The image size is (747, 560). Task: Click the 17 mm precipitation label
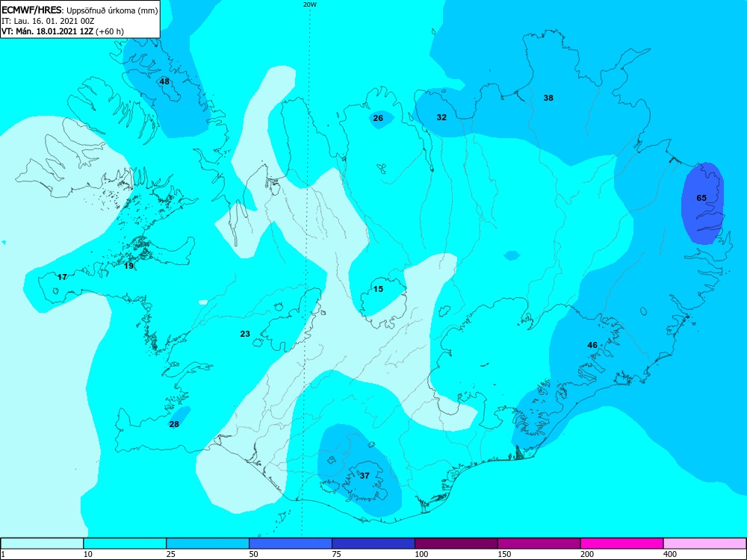62,277
